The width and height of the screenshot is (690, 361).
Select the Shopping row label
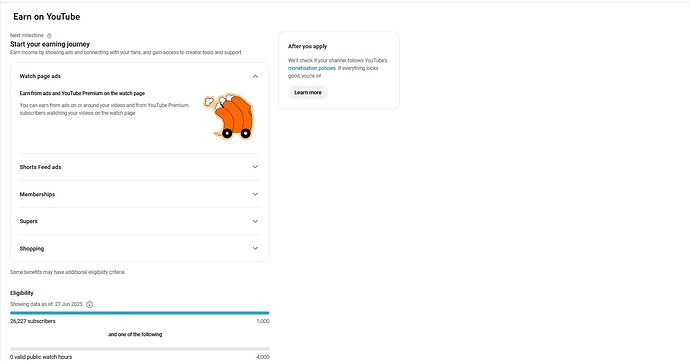pyautogui.click(x=32, y=249)
